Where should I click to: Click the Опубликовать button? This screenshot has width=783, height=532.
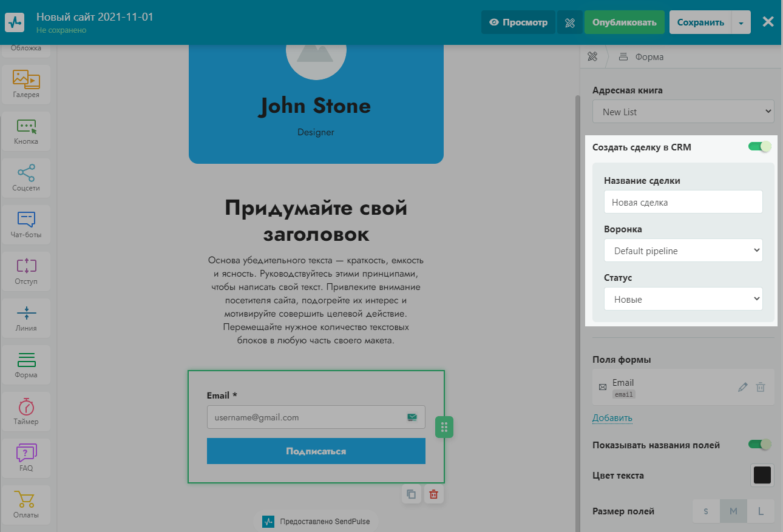(625, 22)
